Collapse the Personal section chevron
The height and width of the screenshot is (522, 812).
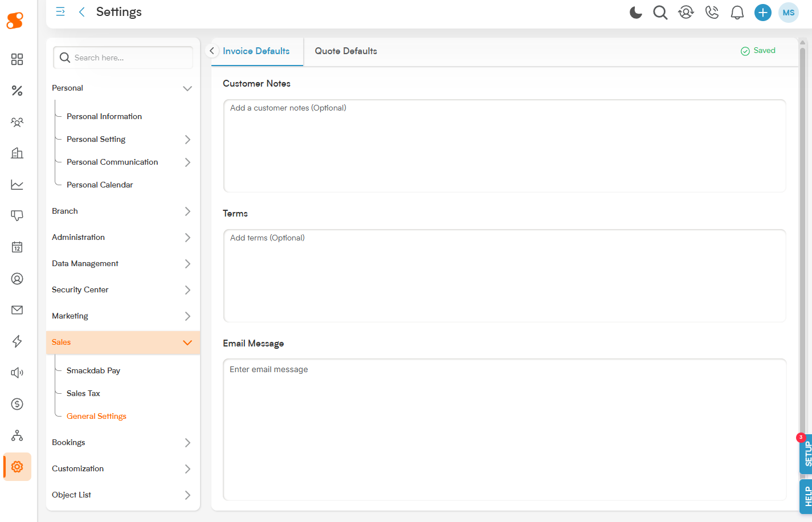pos(187,88)
